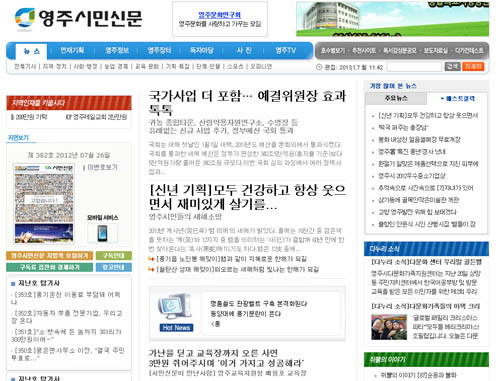Click the building banner advertisement

click(392, 19)
